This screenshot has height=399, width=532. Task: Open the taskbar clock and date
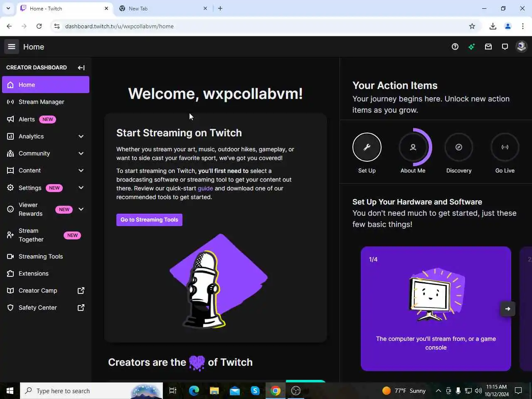click(497, 391)
